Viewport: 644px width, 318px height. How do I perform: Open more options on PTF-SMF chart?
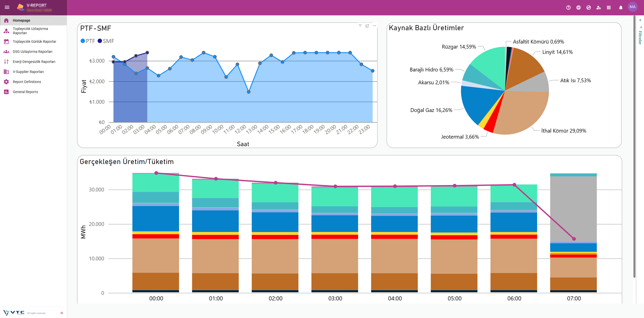tap(374, 26)
